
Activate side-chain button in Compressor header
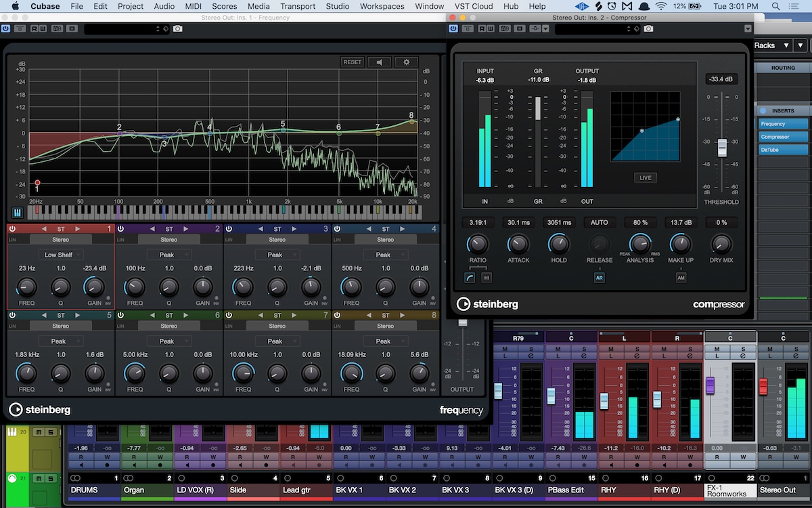click(x=537, y=29)
